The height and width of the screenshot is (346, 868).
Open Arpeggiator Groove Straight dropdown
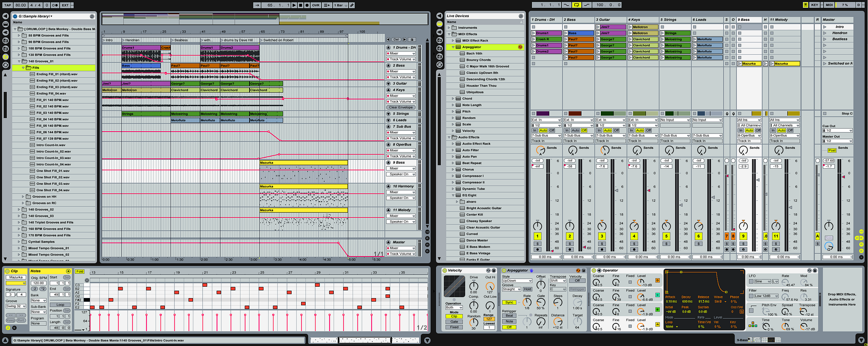511,289
